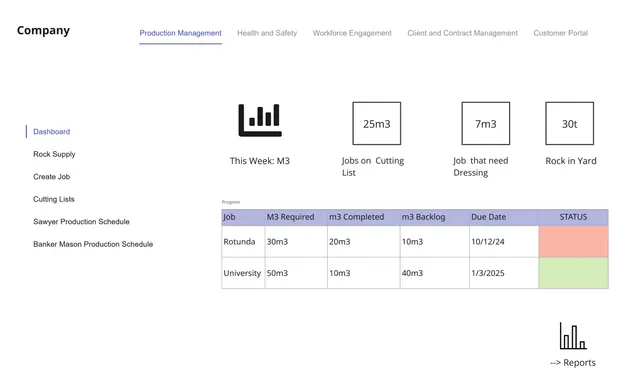
Task: Click the 50m3 required cell
Action: 296,273
